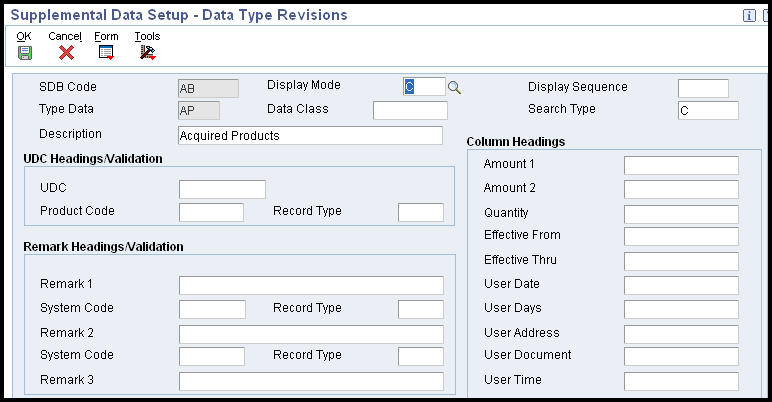Click the Amount 2 column heading field
Image resolution: width=772 pixels, height=402 pixels.
pyautogui.click(x=681, y=189)
